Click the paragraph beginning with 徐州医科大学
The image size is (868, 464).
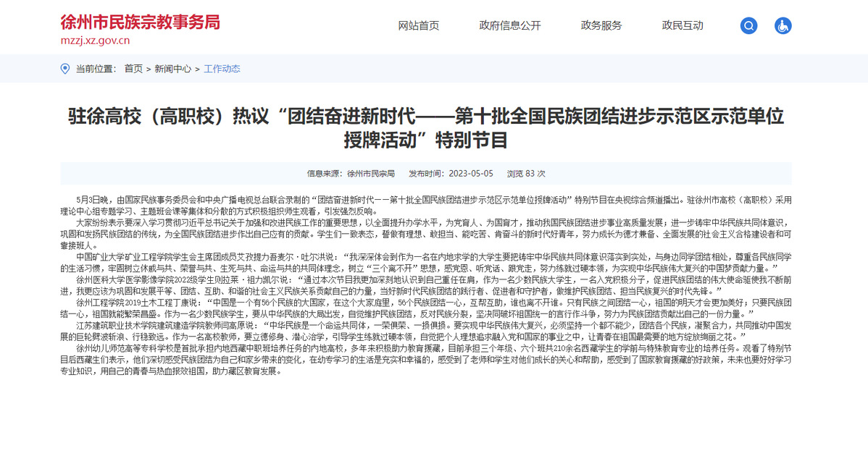426,284
